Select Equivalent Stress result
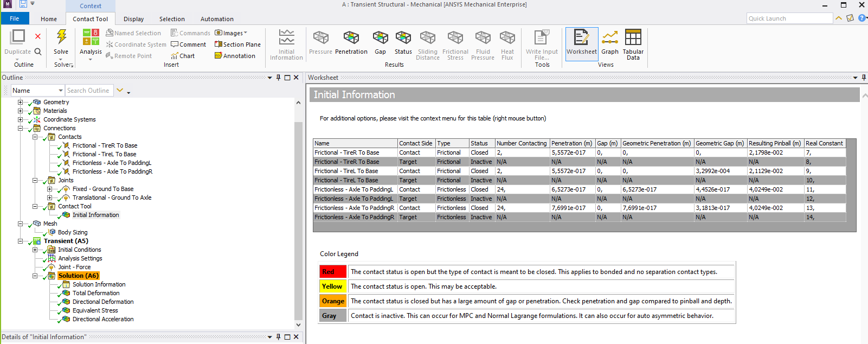This screenshot has width=868, height=344. [95, 310]
